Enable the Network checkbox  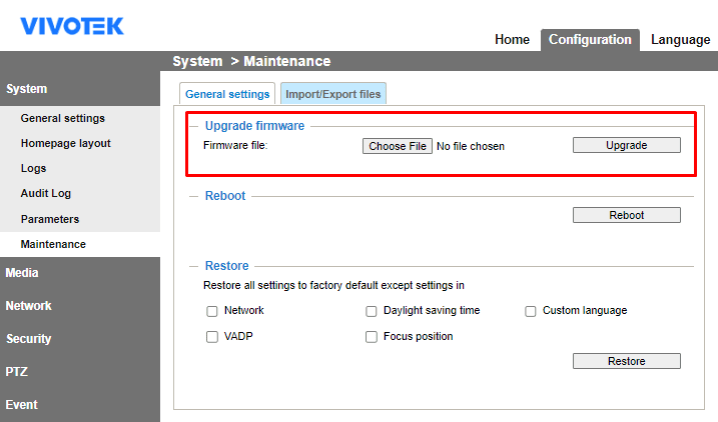212,311
